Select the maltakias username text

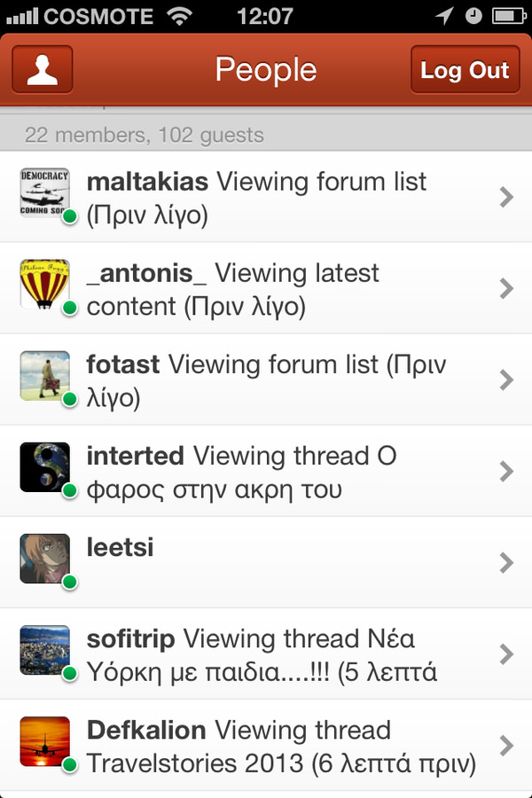[147, 183]
